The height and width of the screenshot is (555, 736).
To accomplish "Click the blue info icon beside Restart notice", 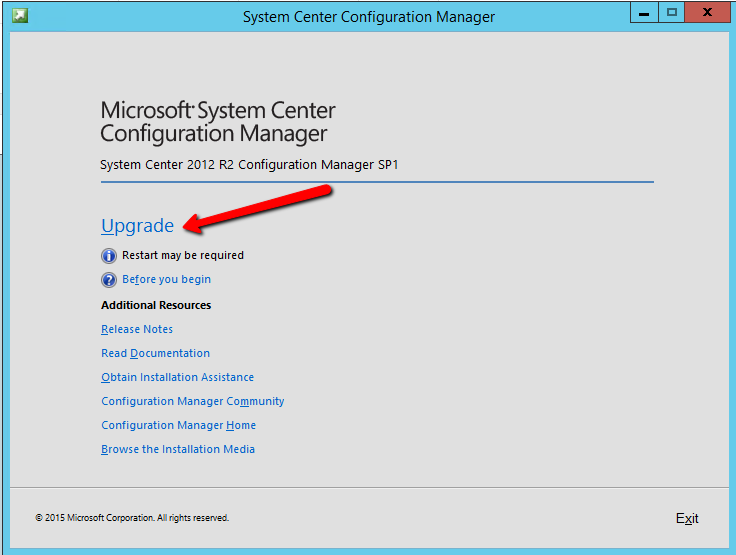I will coord(109,256).
